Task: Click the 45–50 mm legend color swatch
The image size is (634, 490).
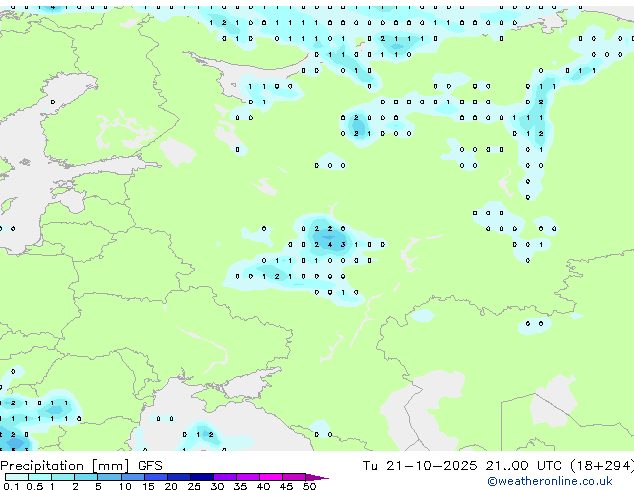Action: click(x=294, y=477)
